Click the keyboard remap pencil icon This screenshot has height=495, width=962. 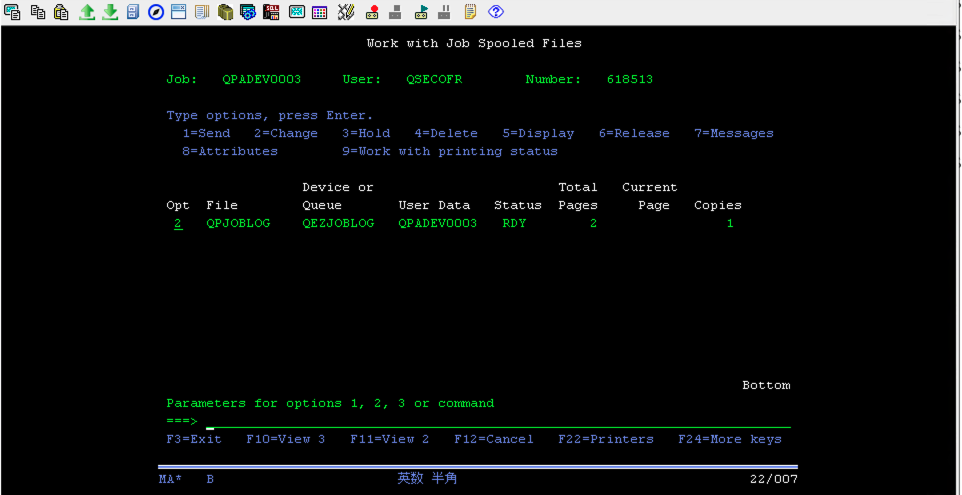[x=346, y=11]
